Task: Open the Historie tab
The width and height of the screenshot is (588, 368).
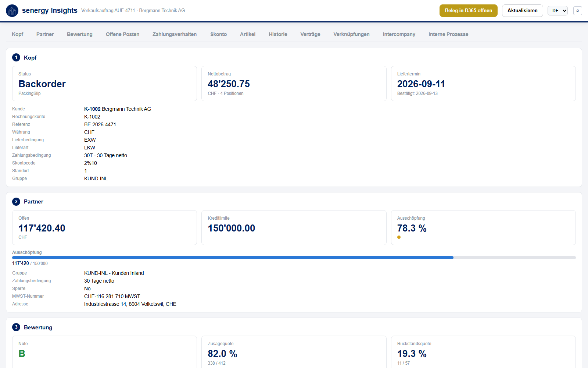Action: coord(278,34)
